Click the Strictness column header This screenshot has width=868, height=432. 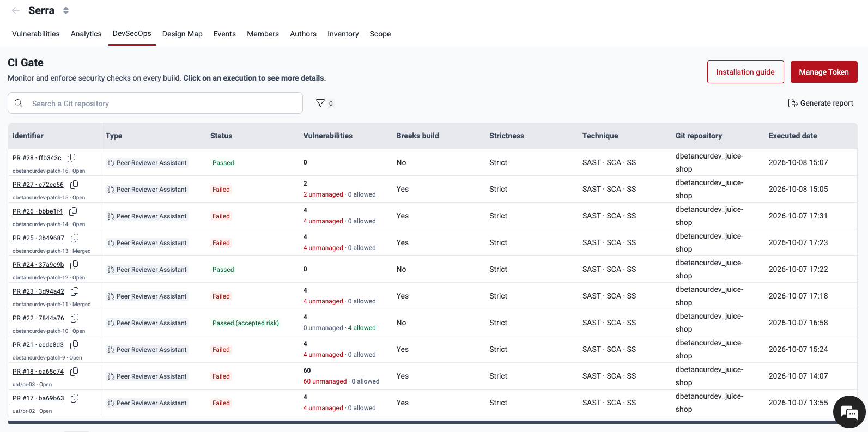[507, 136]
